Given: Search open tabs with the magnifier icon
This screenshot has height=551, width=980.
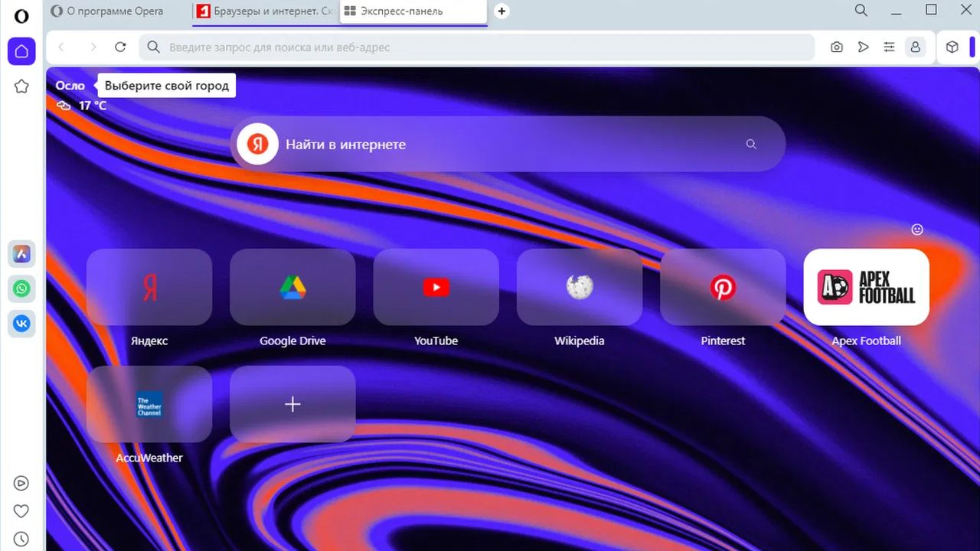Looking at the screenshot, I should point(861,11).
